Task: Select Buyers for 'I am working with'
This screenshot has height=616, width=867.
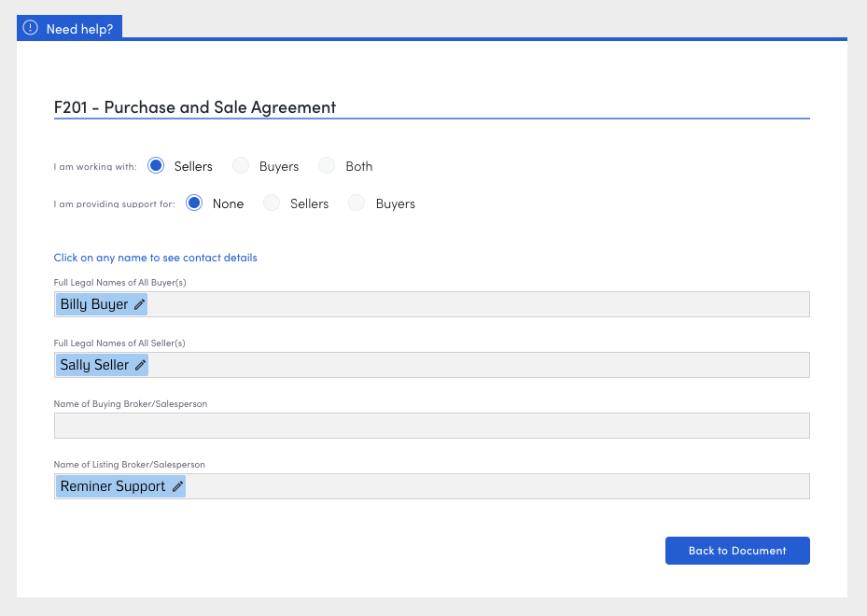Action: point(241,165)
